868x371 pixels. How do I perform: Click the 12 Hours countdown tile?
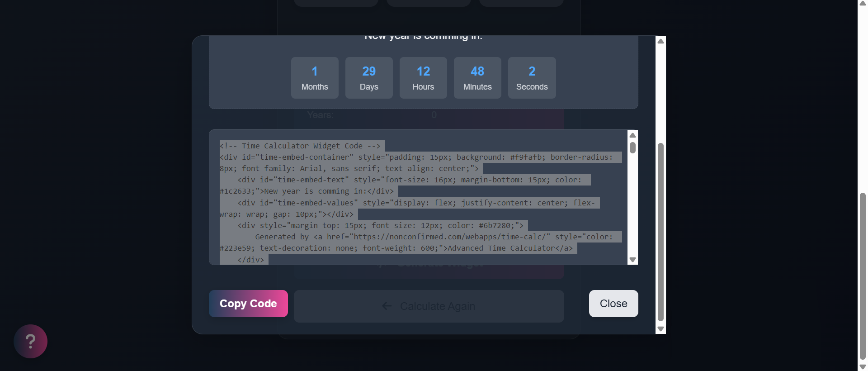click(x=423, y=78)
